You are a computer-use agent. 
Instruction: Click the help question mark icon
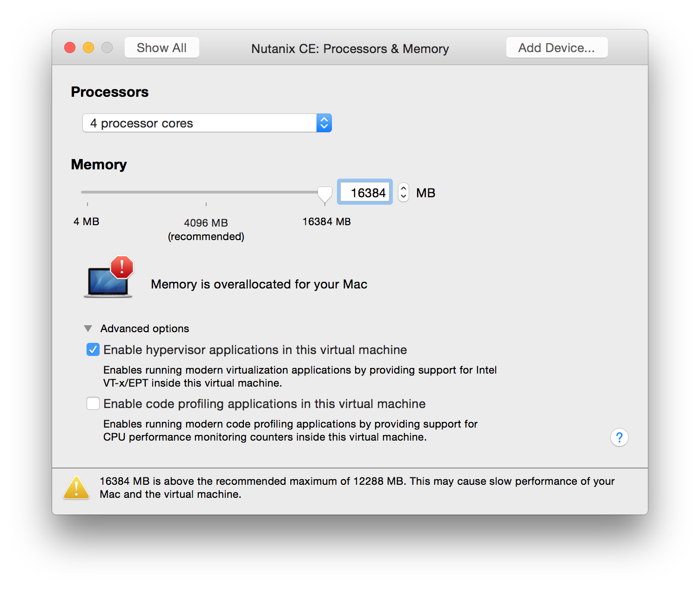click(x=619, y=437)
